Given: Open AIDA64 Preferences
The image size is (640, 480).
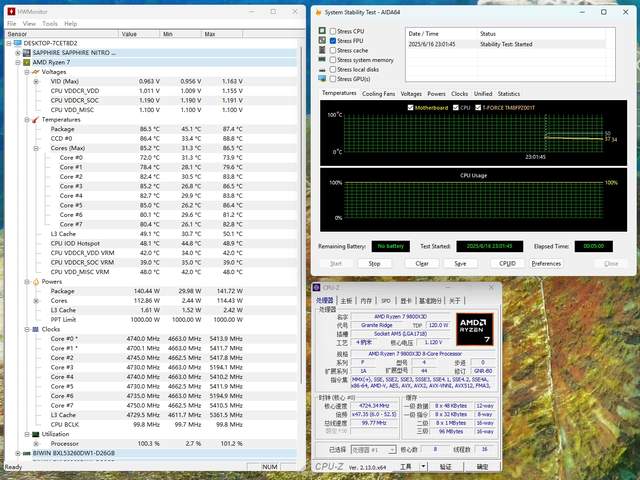Looking at the screenshot, I should click(x=546, y=263).
